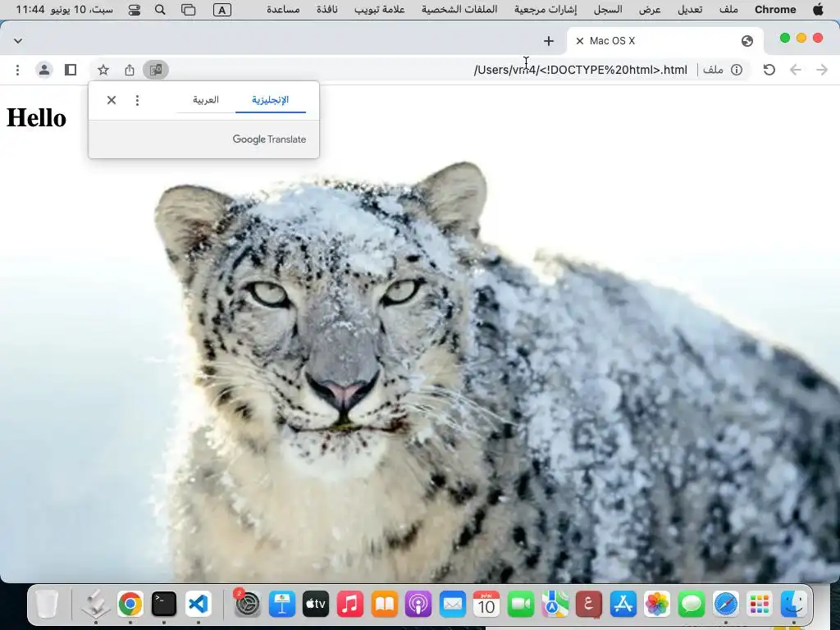Screen dimensions: 840x630
Task: Open the إشارات مرجعية menu
Action: coord(546,9)
